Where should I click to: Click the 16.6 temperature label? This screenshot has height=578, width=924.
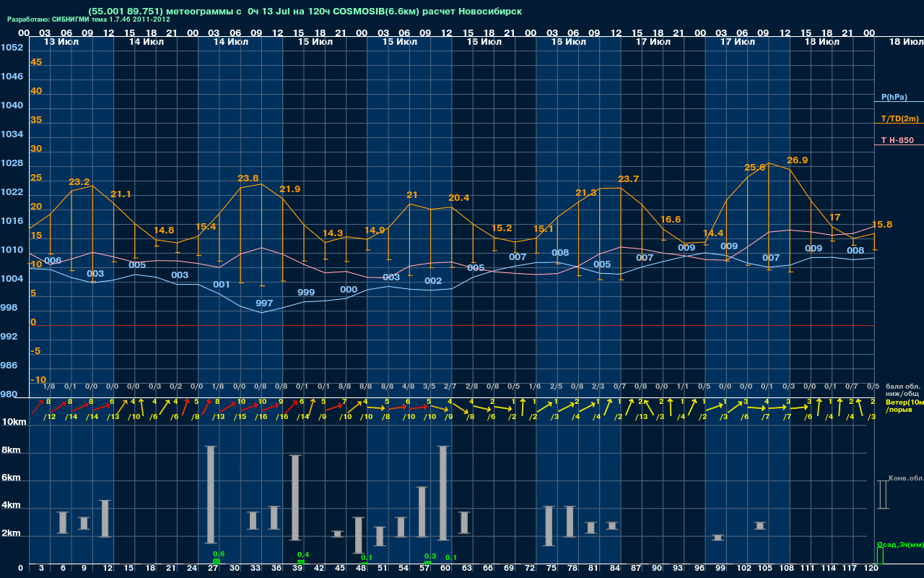click(x=671, y=220)
